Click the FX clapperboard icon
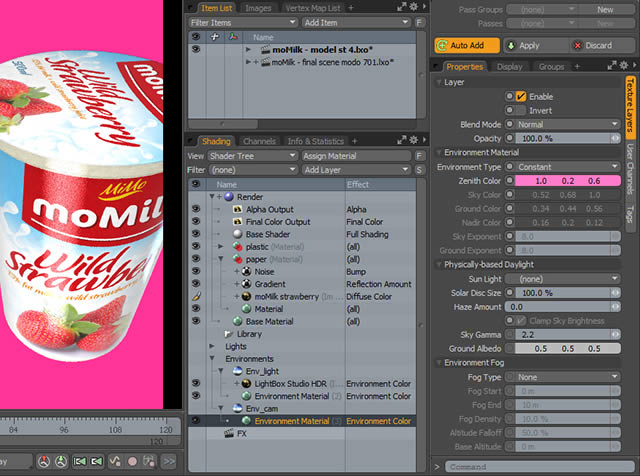 229,434
